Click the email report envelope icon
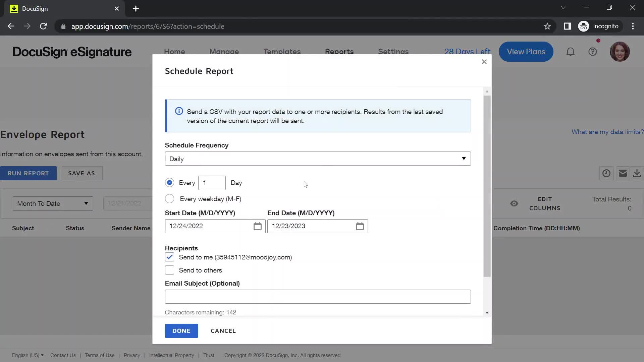644x362 pixels. [x=623, y=173]
